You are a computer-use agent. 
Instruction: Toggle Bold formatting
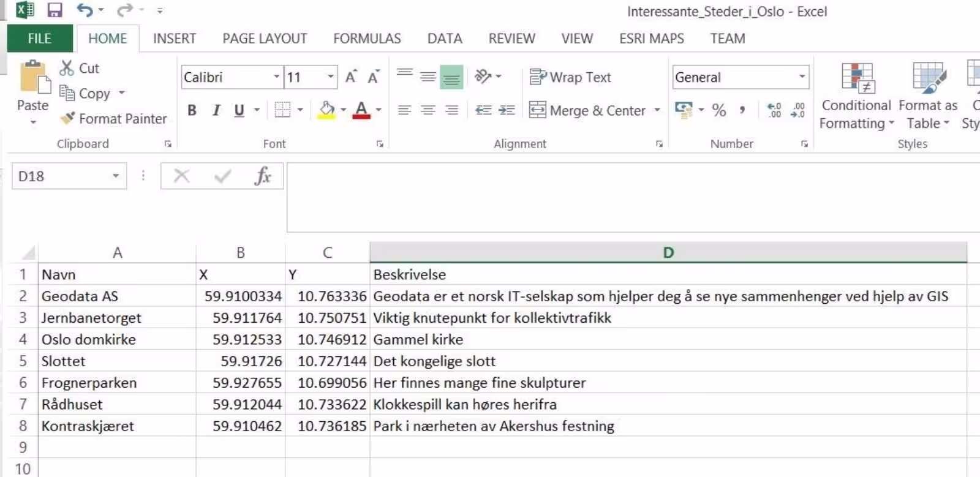pyautogui.click(x=192, y=110)
